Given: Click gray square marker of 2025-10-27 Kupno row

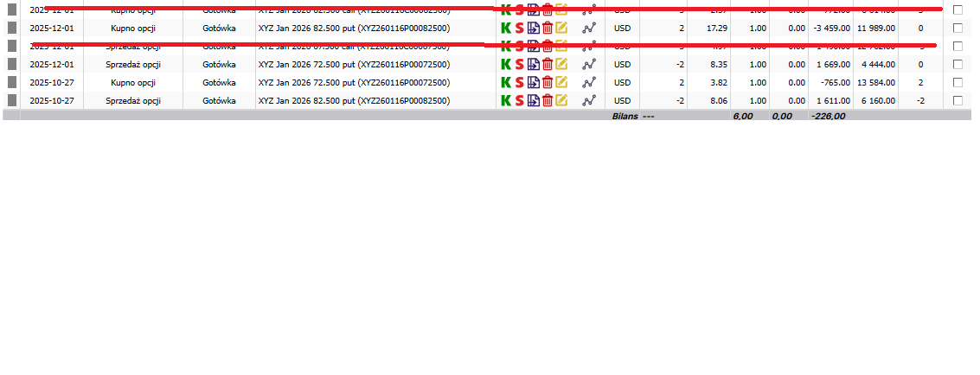Looking at the screenshot, I should (x=11, y=82).
